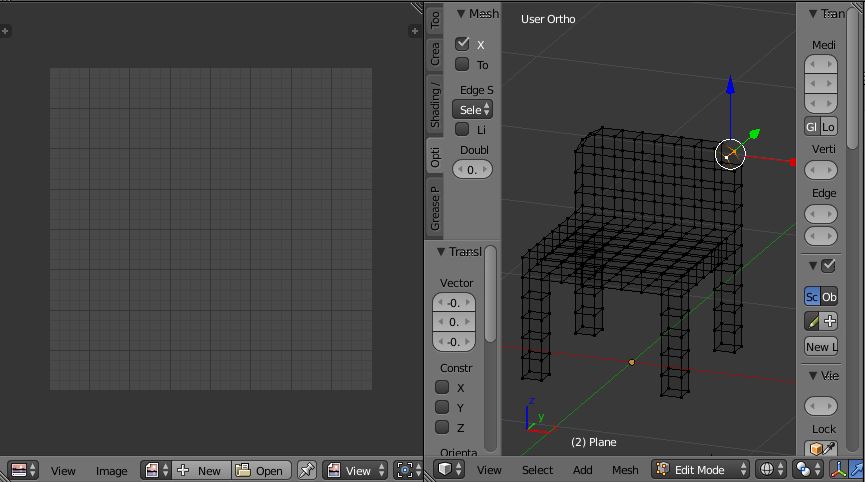Open the UV/Image editor type selector

point(23,470)
